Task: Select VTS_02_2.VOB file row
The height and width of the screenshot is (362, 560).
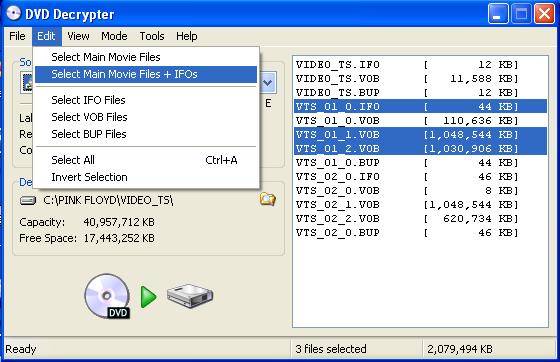Action: tap(420, 218)
